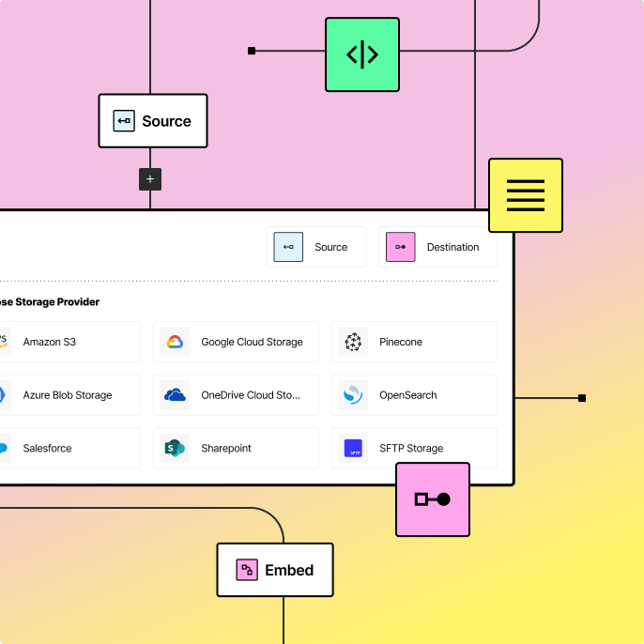Click the Sharepoint logo icon

(175, 449)
